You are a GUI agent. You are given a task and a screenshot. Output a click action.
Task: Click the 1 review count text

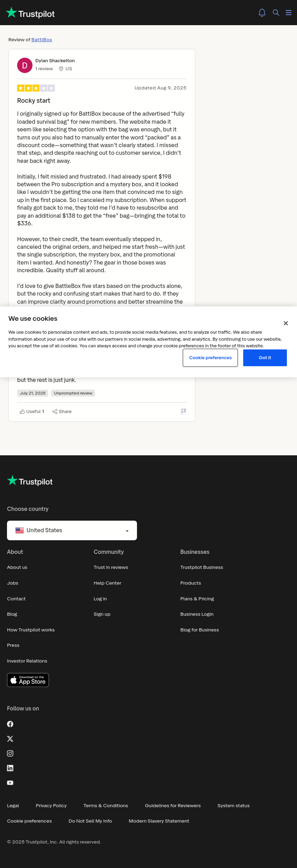coord(44,69)
